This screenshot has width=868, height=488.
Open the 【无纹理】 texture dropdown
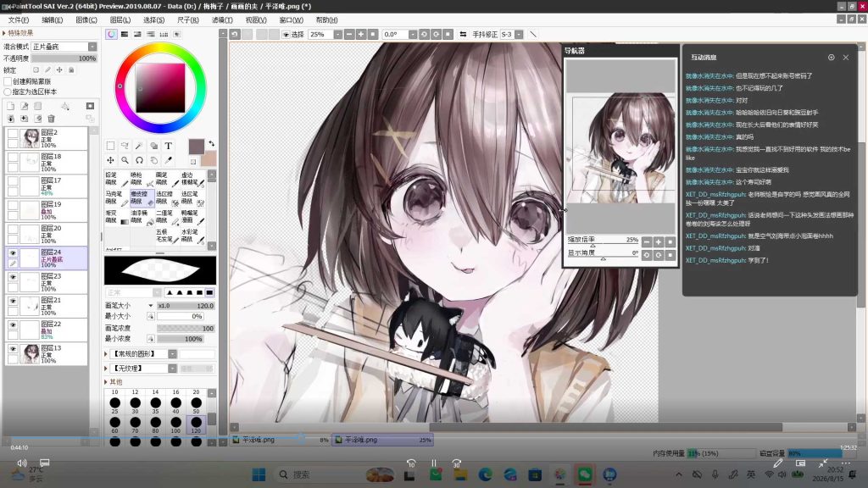(173, 369)
